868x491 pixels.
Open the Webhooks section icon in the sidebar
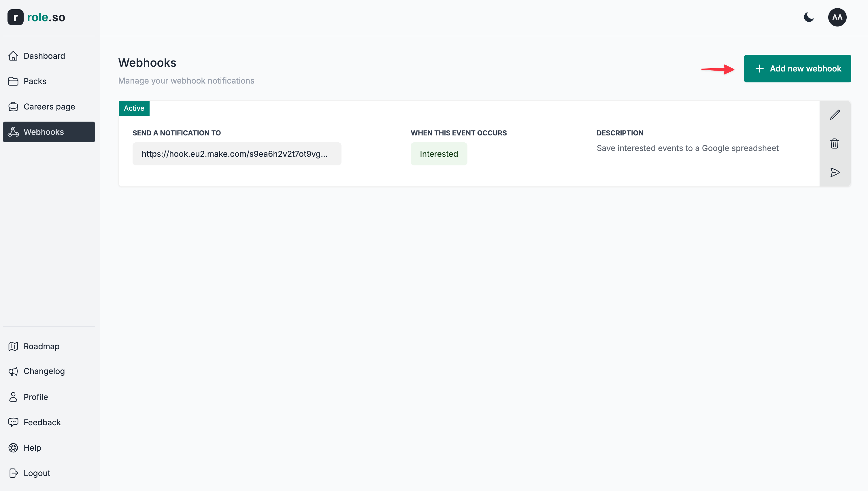(13, 132)
